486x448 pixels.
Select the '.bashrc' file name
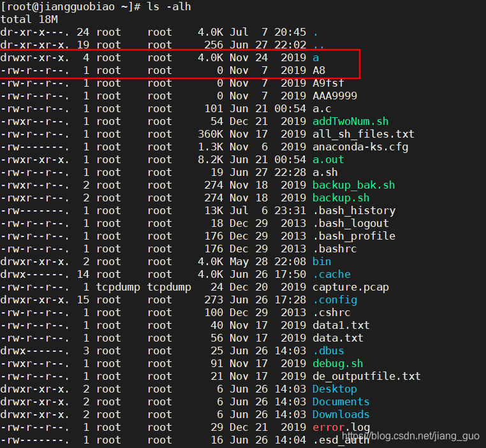point(335,249)
